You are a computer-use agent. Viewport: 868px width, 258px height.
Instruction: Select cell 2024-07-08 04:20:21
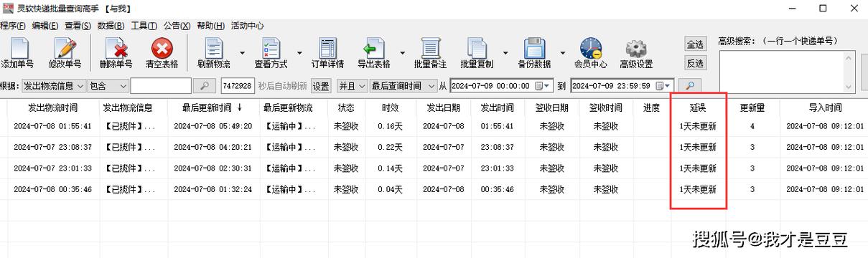coord(213,147)
